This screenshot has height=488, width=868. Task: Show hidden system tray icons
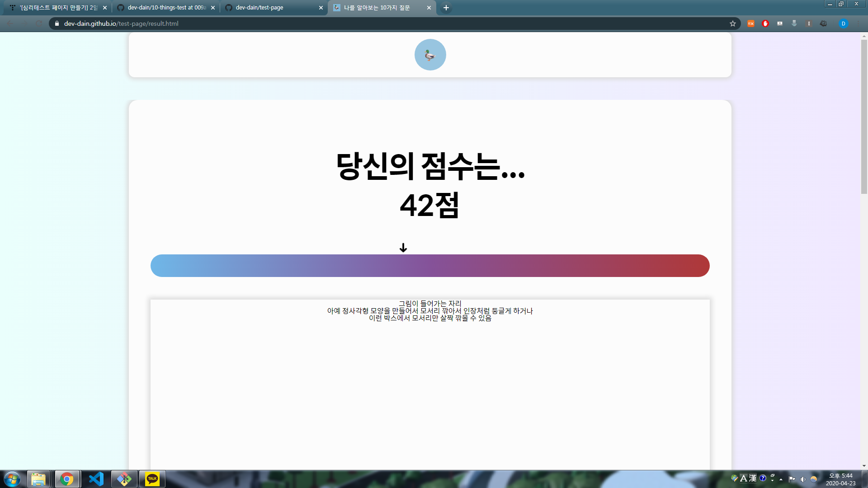pyautogui.click(x=781, y=479)
